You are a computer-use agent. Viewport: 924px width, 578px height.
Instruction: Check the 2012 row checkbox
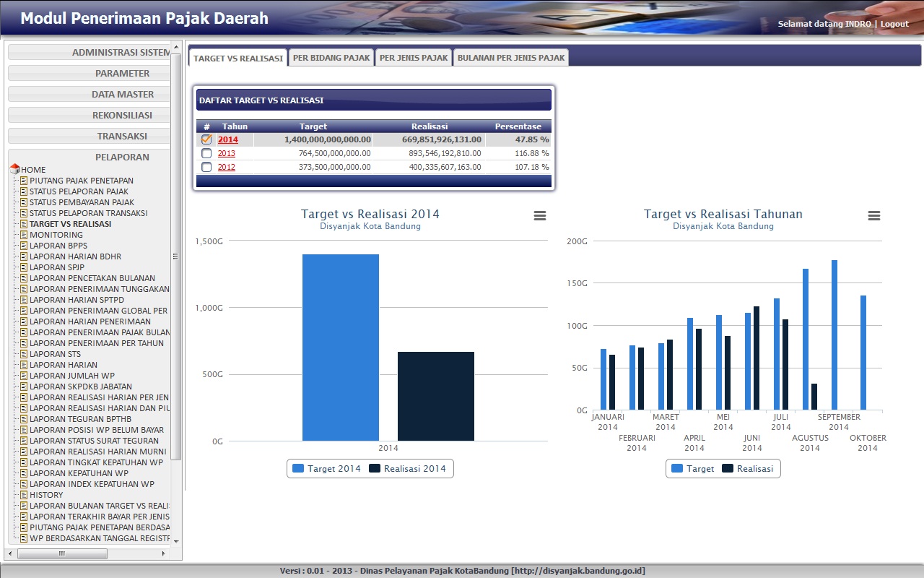[x=206, y=167]
